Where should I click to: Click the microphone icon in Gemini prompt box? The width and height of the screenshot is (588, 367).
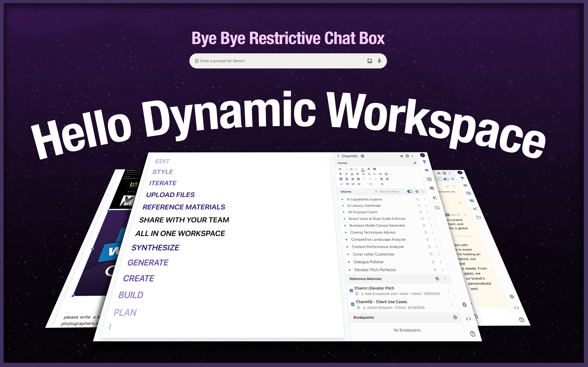379,61
